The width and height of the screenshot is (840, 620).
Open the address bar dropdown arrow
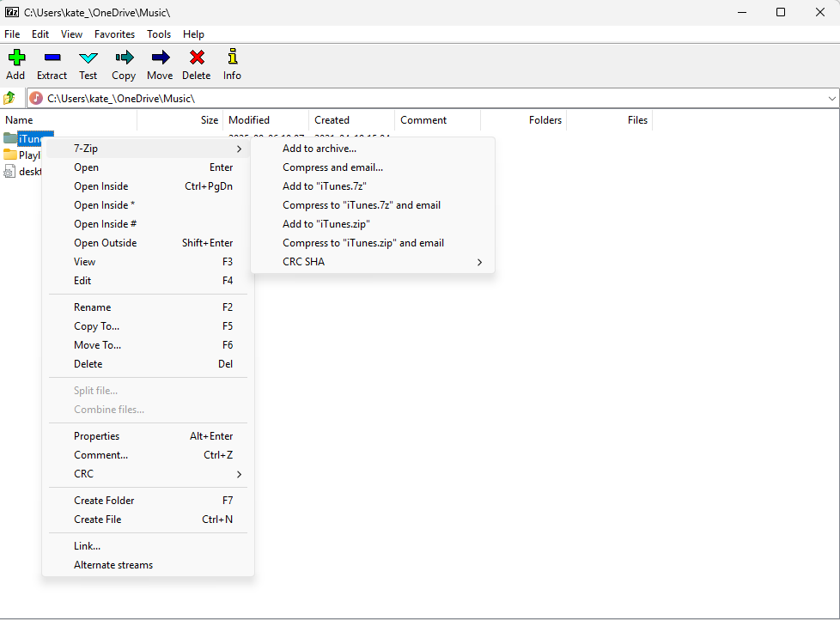[x=831, y=98]
